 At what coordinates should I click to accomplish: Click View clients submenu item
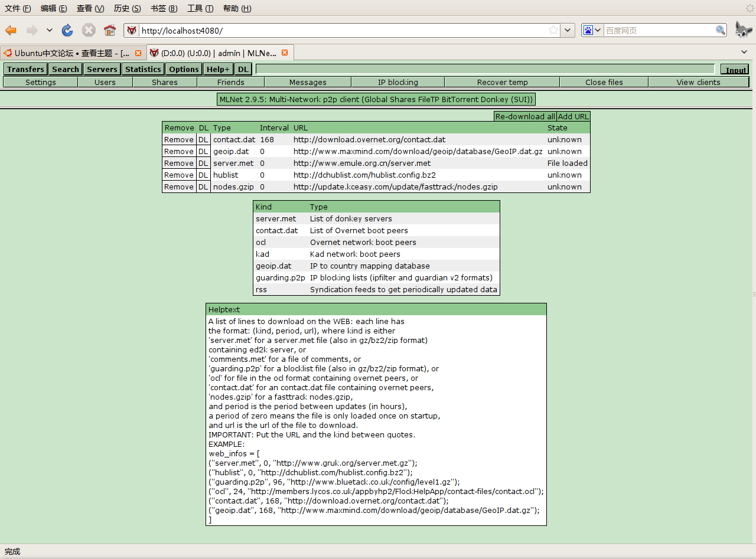point(698,82)
